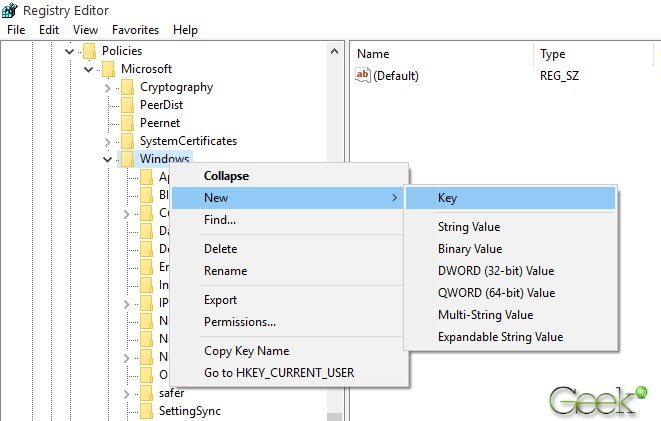Open the Edit menu
The width and height of the screenshot is (661, 421).
[49, 30]
